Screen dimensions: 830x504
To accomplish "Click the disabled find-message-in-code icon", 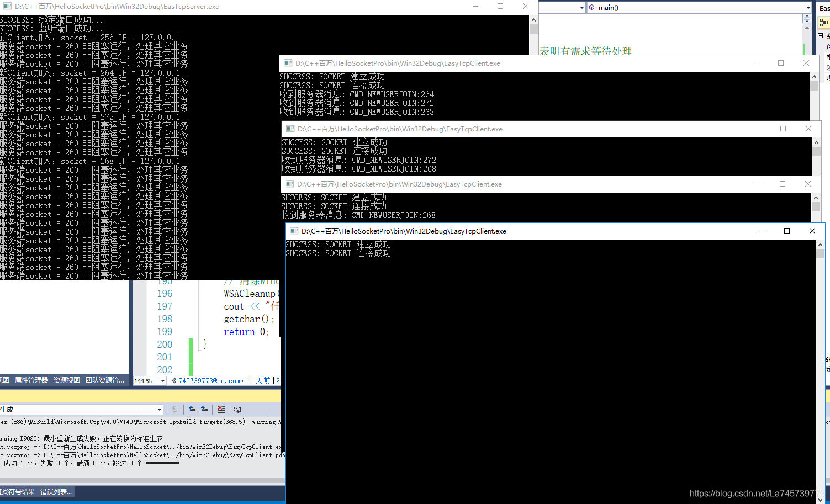I will 175,410.
